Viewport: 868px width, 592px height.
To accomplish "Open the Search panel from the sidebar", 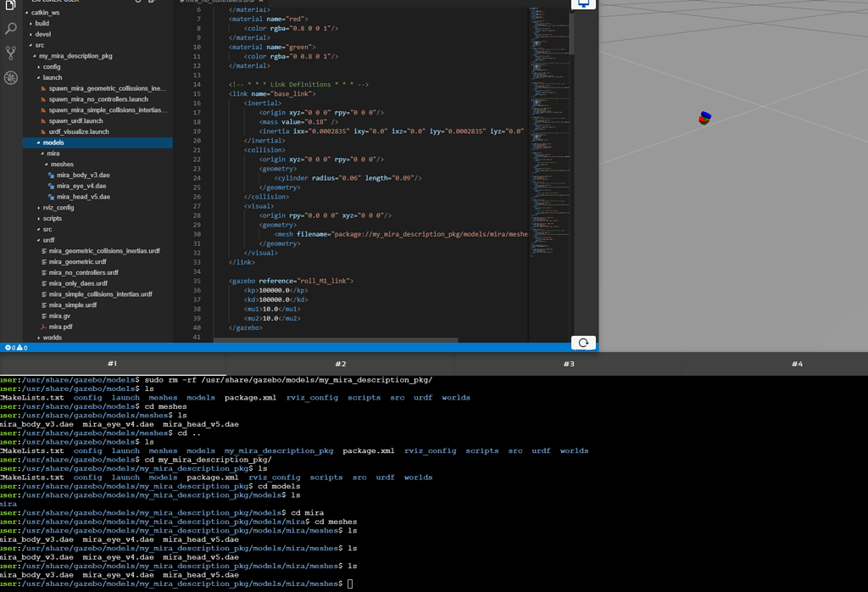I will (10, 27).
